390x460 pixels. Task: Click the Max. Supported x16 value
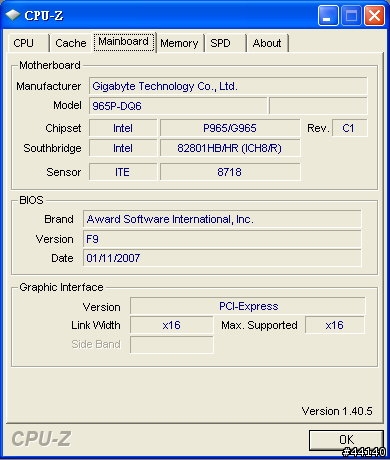coord(335,325)
